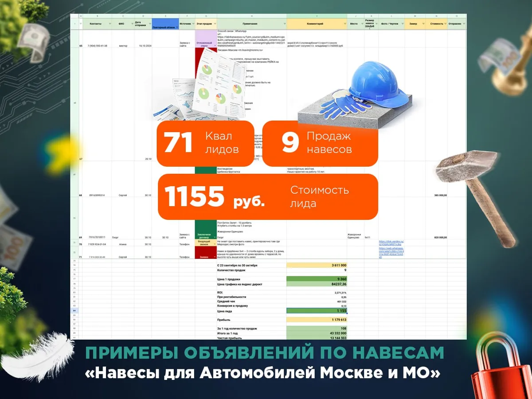Click yearly total cell 43 332 000
This screenshot has width=532, height=399.
[x=317, y=333]
